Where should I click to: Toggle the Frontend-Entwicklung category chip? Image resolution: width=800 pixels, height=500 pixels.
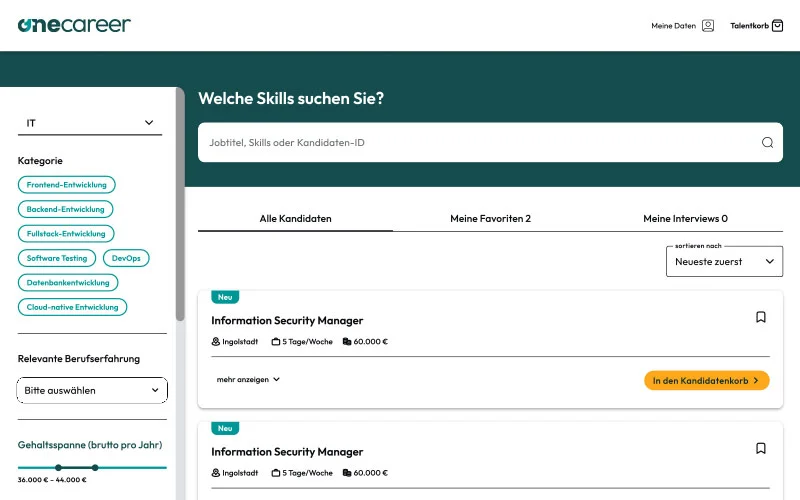point(67,185)
